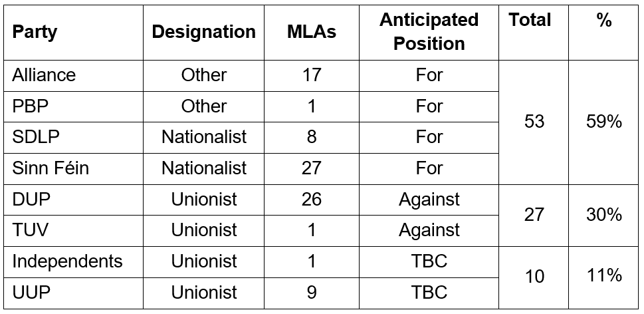Image resolution: width=644 pixels, height=314 pixels.
Task: Click the 53 total cell
Action: (x=534, y=122)
